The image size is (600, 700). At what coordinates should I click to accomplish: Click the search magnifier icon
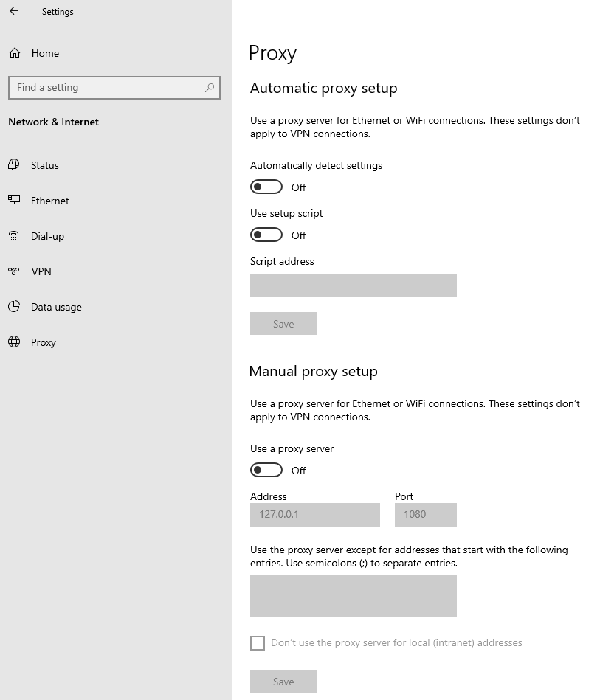(x=210, y=88)
